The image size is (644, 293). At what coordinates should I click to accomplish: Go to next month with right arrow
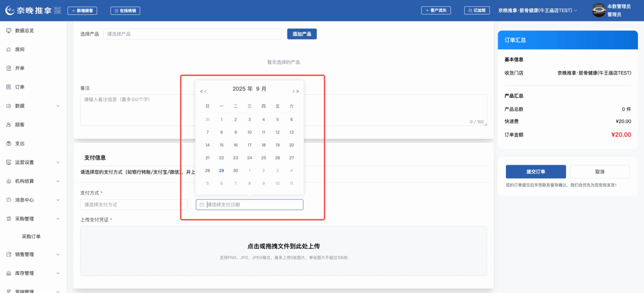coord(293,91)
